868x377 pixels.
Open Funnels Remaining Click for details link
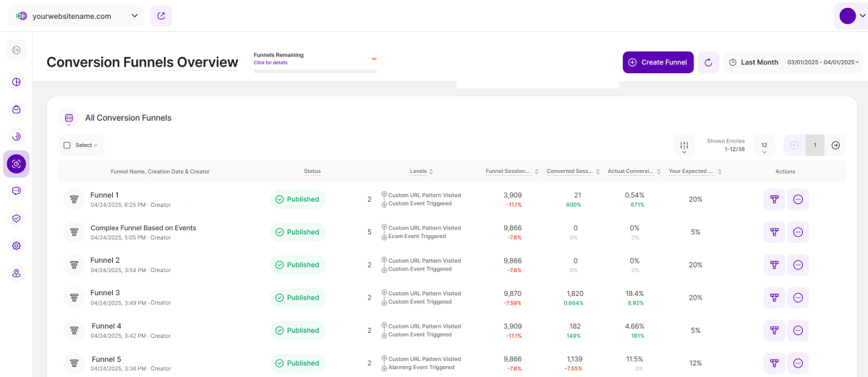click(x=270, y=63)
